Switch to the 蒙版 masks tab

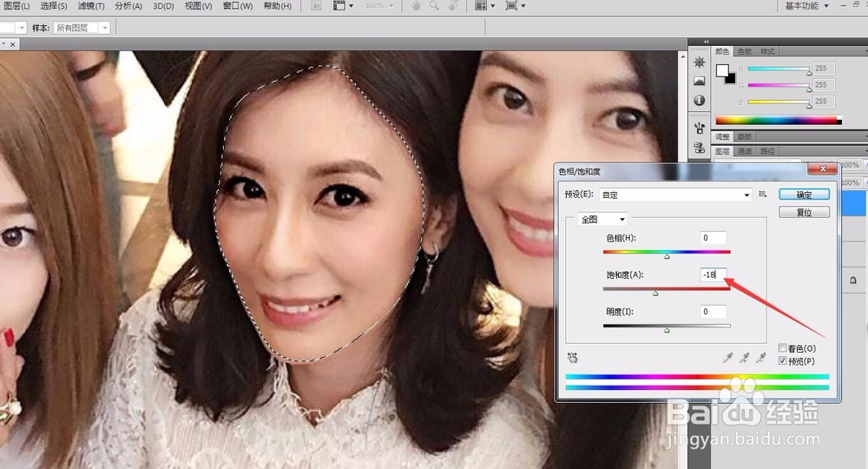(745, 136)
